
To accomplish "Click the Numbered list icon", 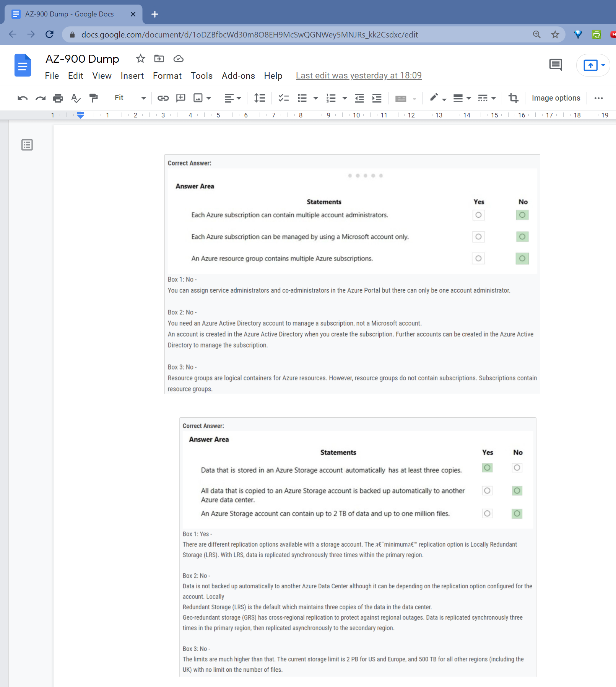I will tap(331, 98).
